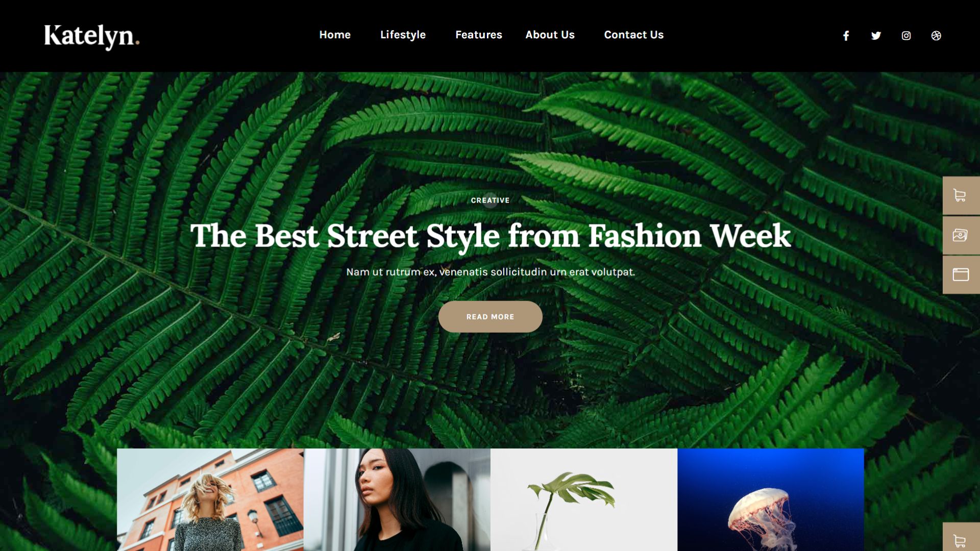Open the Fashion Week headline
This screenshot has height=551, width=980.
[490, 236]
